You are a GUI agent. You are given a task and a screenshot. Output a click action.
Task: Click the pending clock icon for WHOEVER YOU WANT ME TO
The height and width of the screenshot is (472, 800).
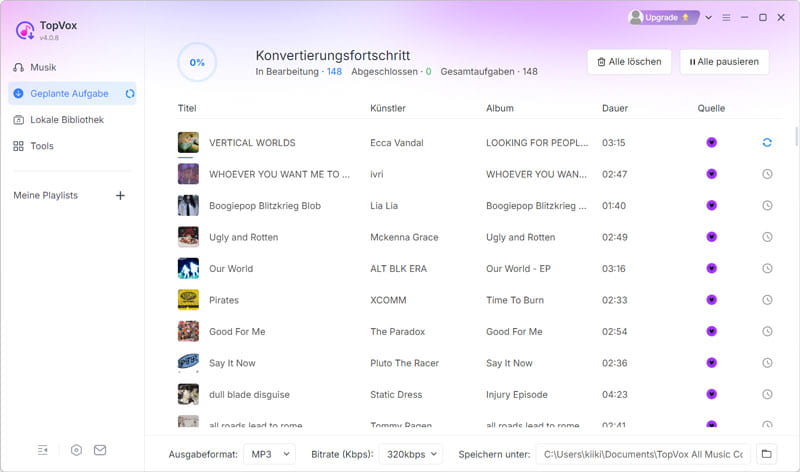tap(767, 174)
